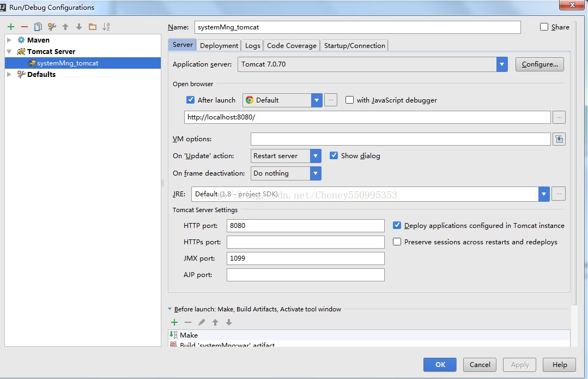Open browser list ellipsis next to Default
The image size is (588, 379).
point(331,100)
